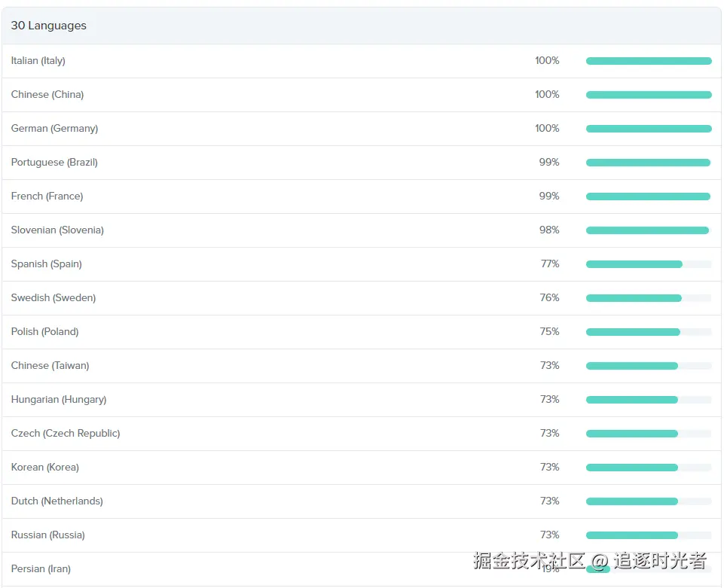This screenshot has height=588, width=724.
Task: Click the Slovenian 98% progress bar
Action: [649, 230]
